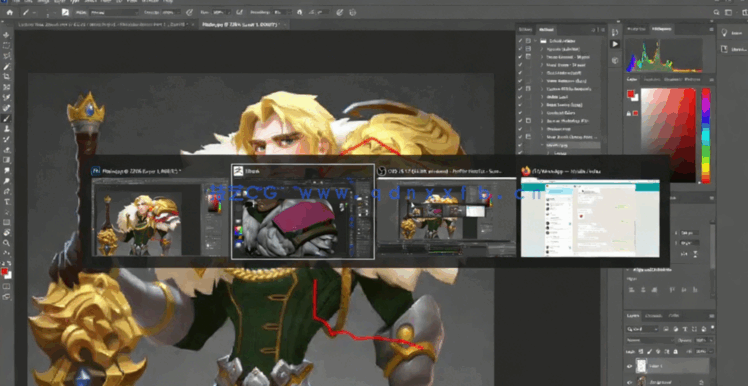The width and height of the screenshot is (748, 386).
Task: Open the brush preset picker arrow
Action: [x=55, y=12]
